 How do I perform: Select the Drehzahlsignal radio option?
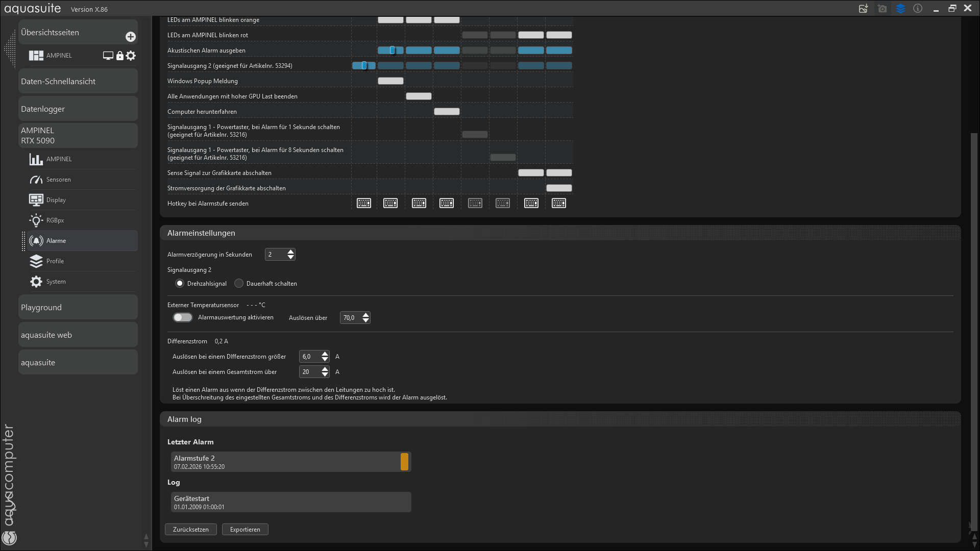click(x=180, y=283)
